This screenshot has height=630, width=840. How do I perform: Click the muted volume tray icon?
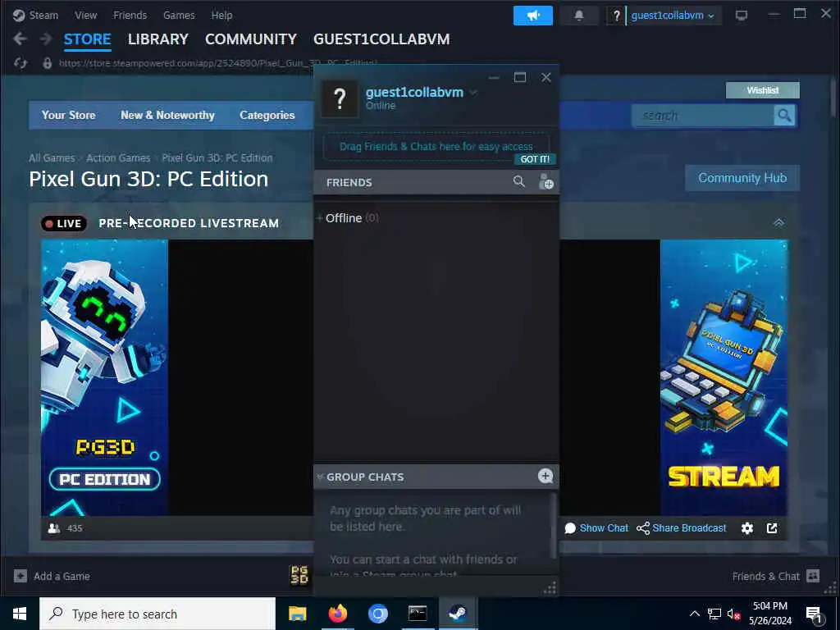[733, 614]
